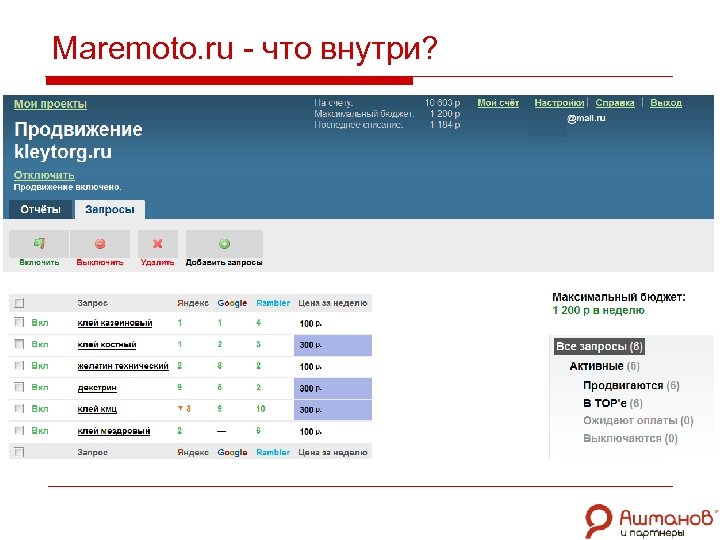Viewport: 720px width, 540px height.
Task: Toggle the select-all checkbox in table footer
Action: [19, 452]
